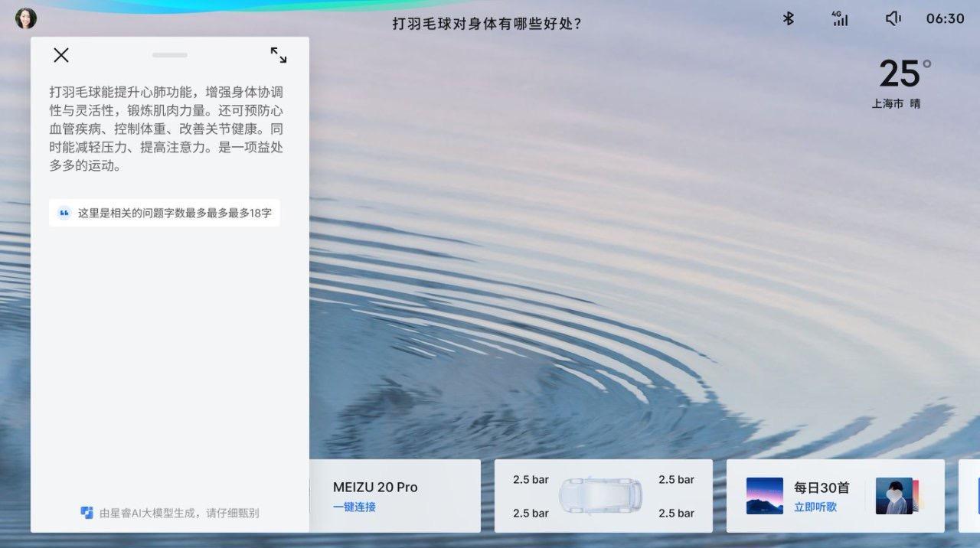This screenshot has width=980, height=548.
Task: Close the AI answer panel
Action: click(61, 55)
